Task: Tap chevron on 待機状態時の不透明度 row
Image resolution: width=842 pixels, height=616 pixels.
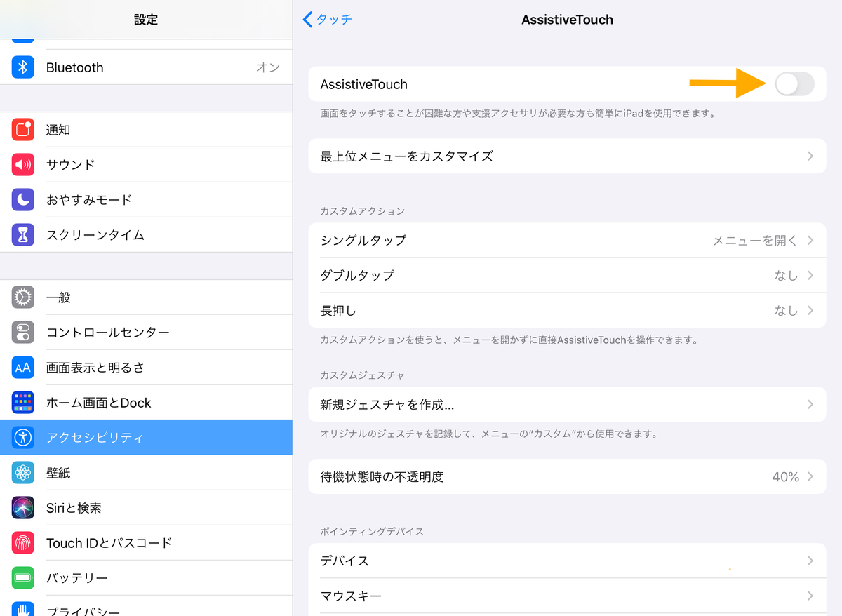Action: pos(810,476)
